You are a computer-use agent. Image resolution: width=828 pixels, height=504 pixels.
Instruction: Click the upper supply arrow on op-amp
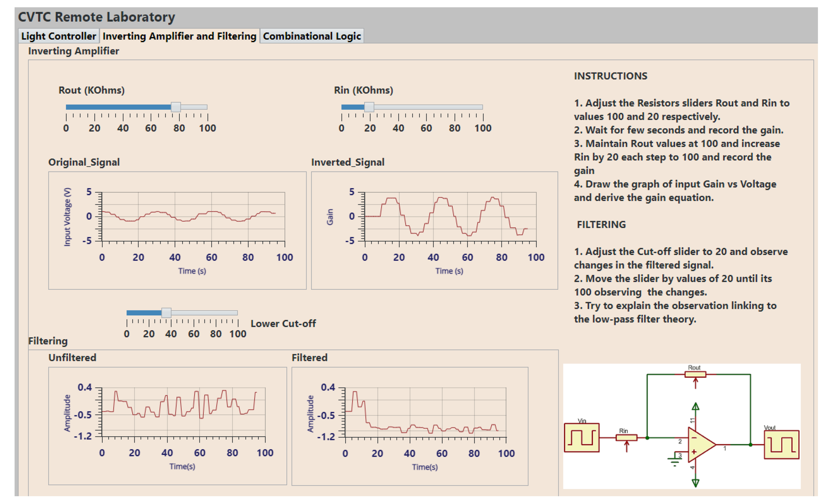click(696, 407)
